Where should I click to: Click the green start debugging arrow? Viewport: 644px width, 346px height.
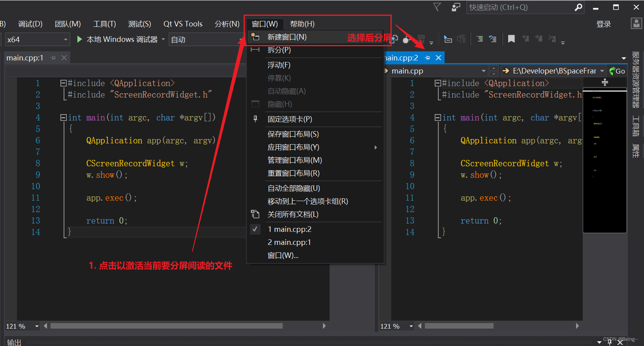79,39
